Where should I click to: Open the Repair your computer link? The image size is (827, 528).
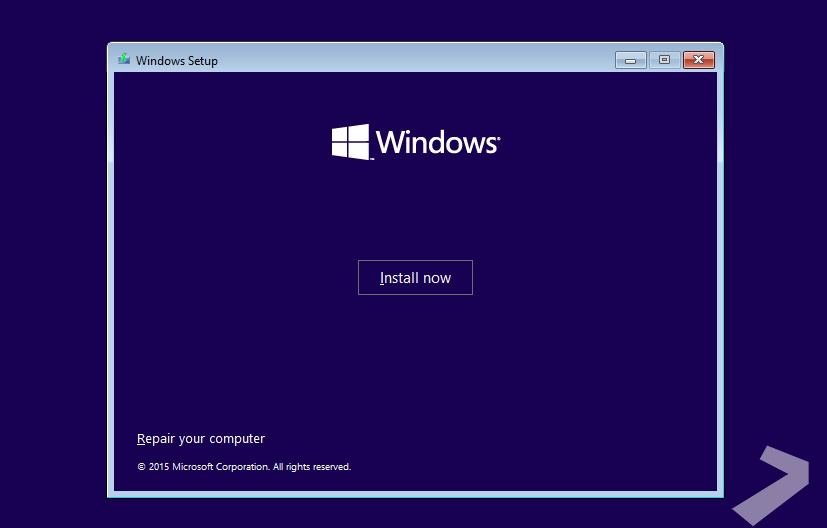pyautogui.click(x=201, y=439)
